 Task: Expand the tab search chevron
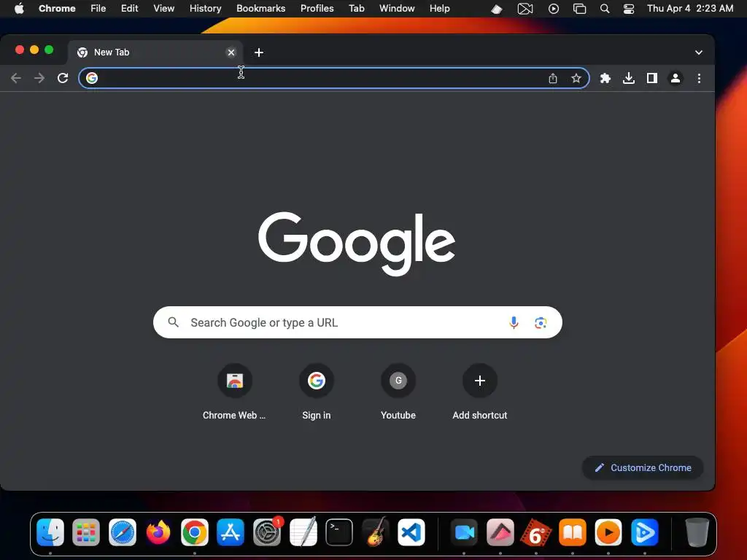pos(698,52)
